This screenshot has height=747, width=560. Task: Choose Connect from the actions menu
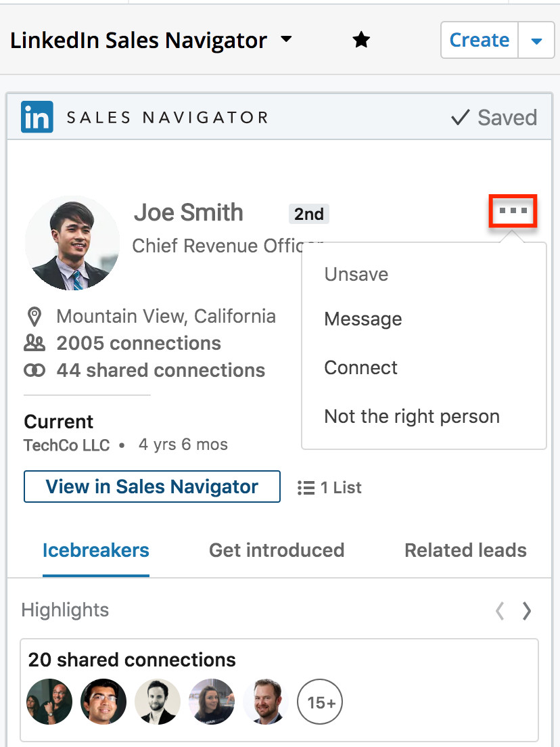tap(360, 367)
